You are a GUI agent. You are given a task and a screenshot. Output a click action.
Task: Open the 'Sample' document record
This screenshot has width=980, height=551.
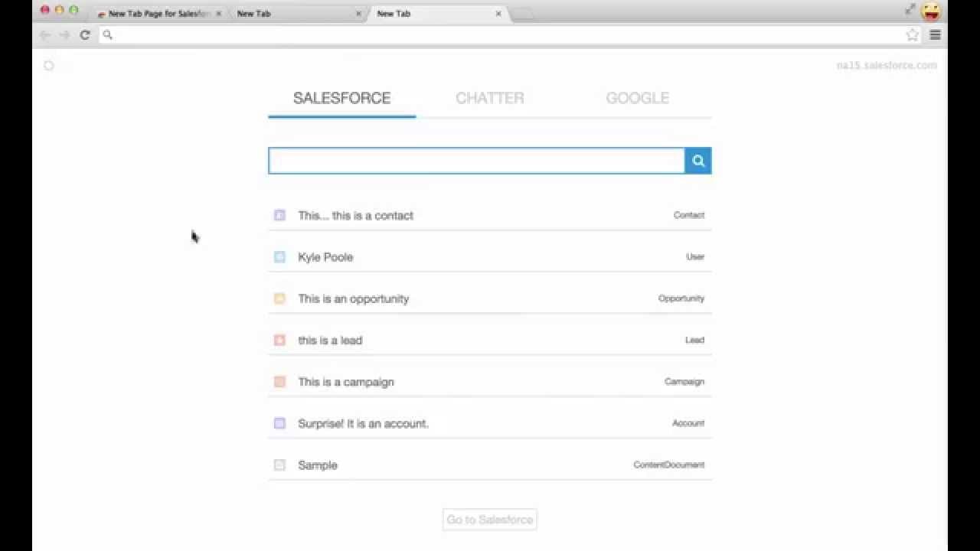tap(318, 465)
